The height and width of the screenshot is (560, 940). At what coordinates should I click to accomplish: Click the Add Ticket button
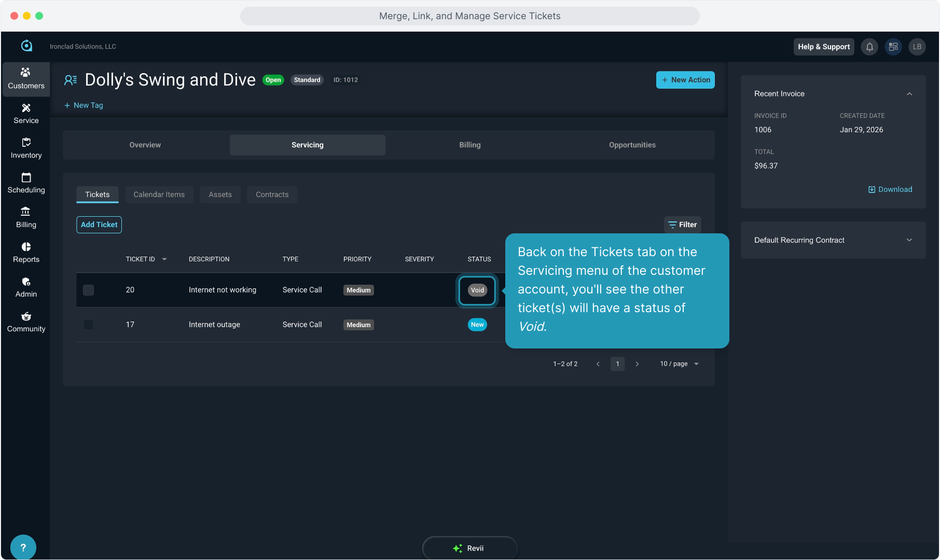[99, 225]
